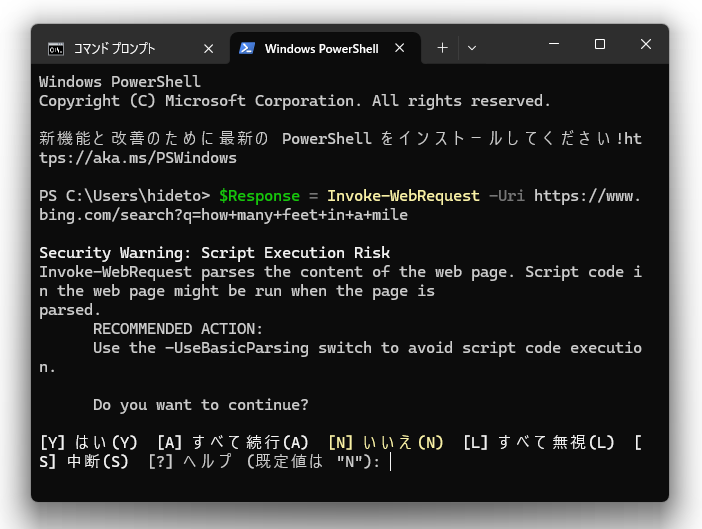The image size is (702, 529).
Task: Click the [Y] はい(Y) option
Action: coord(89,443)
